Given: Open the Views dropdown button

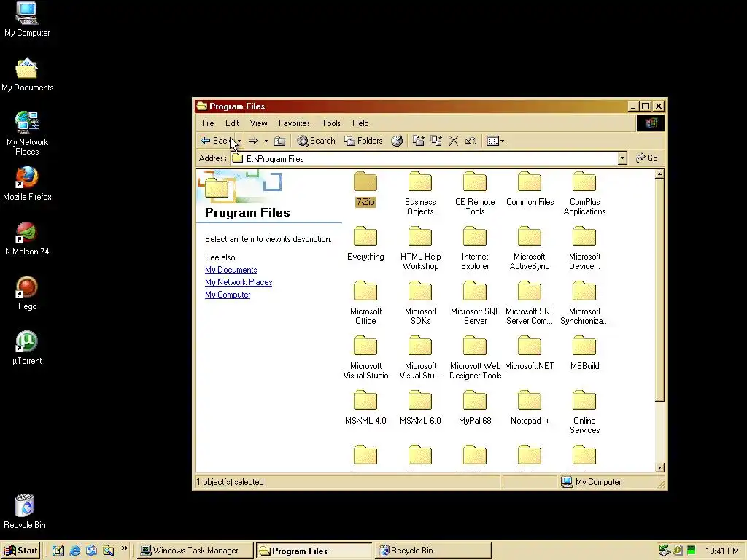Looking at the screenshot, I should [x=495, y=141].
